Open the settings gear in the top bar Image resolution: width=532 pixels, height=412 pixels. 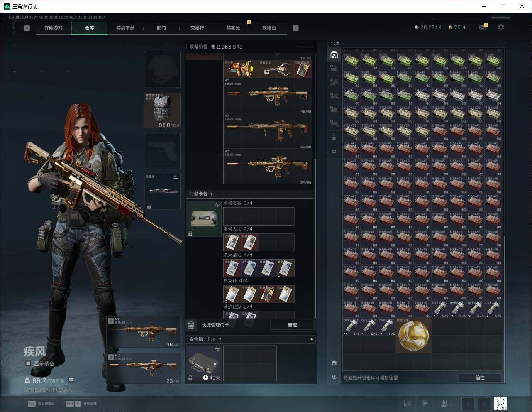(501, 27)
